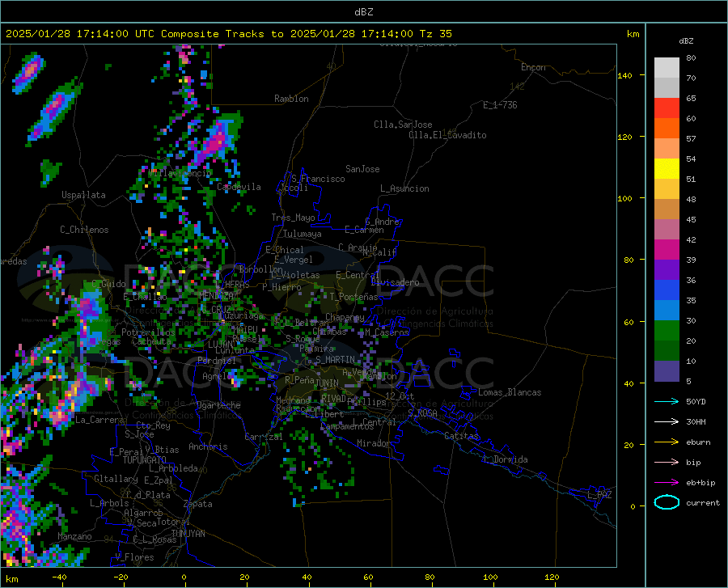Image resolution: width=728 pixels, height=588 pixels.
Task: Click the L_PAZ map label
Action: pyautogui.click(x=599, y=495)
